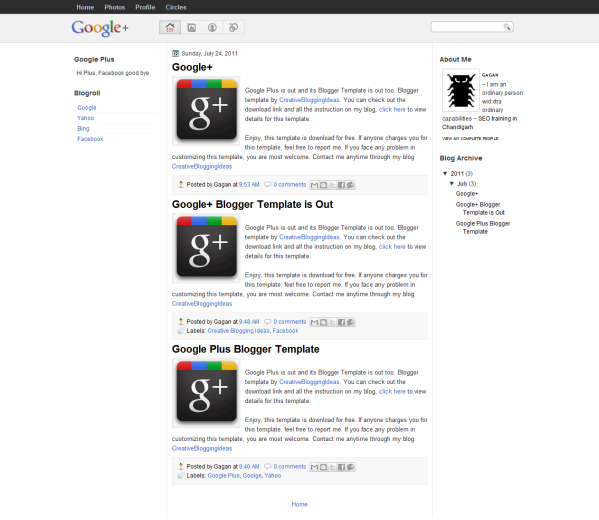Screen dimensions: 599x520
Task: Open Photos in the top navigation bar
Action: [115, 7]
